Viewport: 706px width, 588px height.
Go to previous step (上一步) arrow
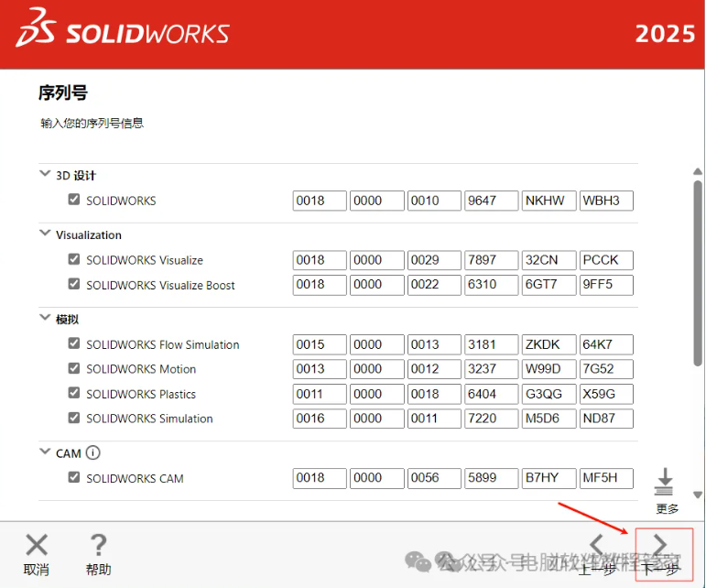click(597, 545)
